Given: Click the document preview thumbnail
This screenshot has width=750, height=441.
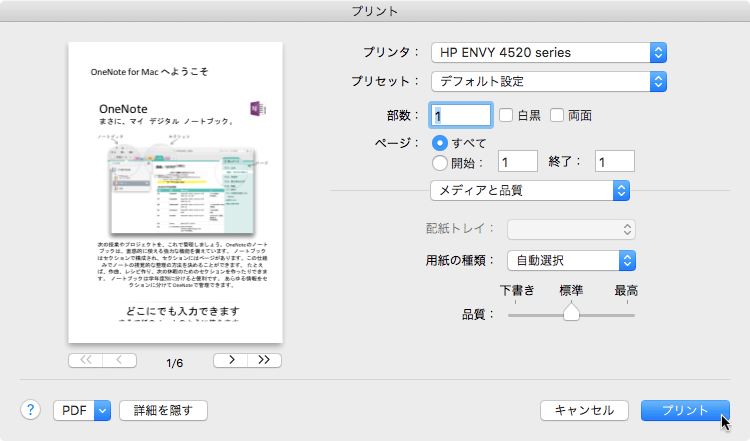Looking at the screenshot, I should coord(176,192).
